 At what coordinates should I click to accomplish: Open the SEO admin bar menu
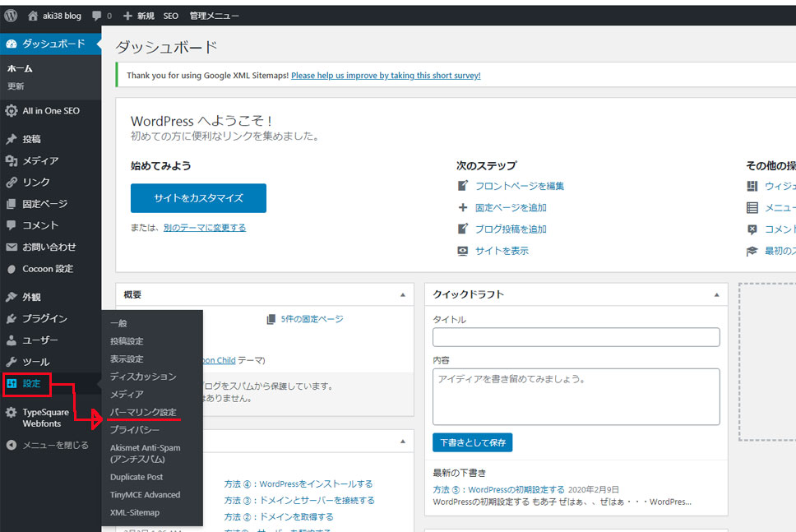tap(170, 16)
